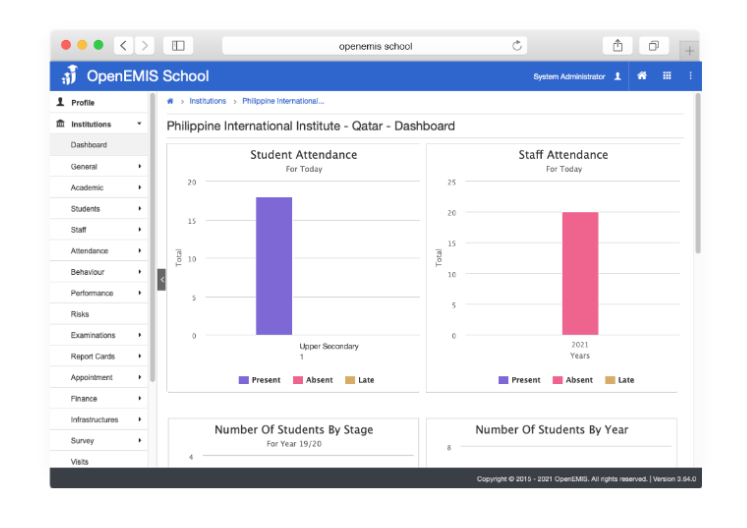
Task: Expand the Performance submenu arrow
Action: pyautogui.click(x=140, y=293)
